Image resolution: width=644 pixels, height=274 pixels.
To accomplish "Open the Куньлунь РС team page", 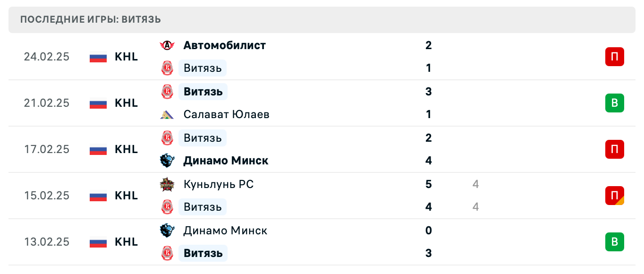I will tap(218, 184).
